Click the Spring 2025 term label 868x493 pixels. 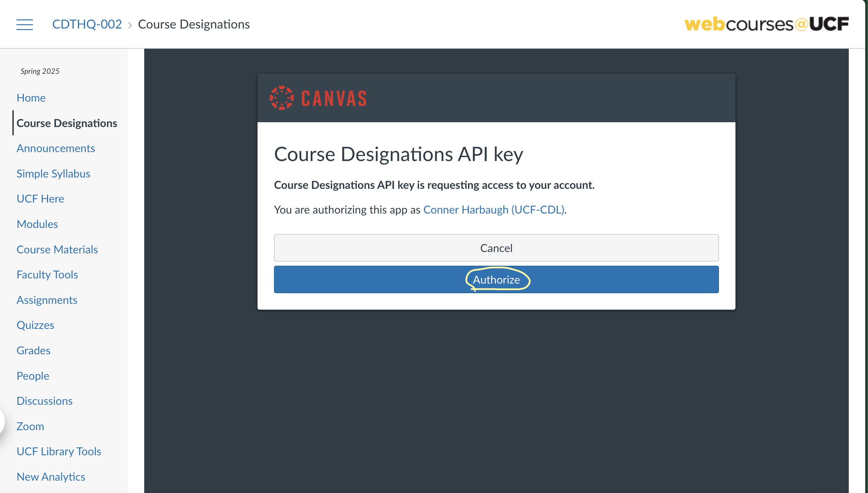pos(40,71)
